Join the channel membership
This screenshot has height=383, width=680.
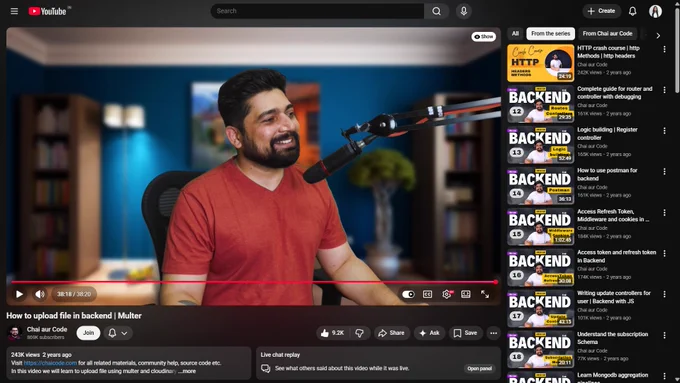[88, 333]
